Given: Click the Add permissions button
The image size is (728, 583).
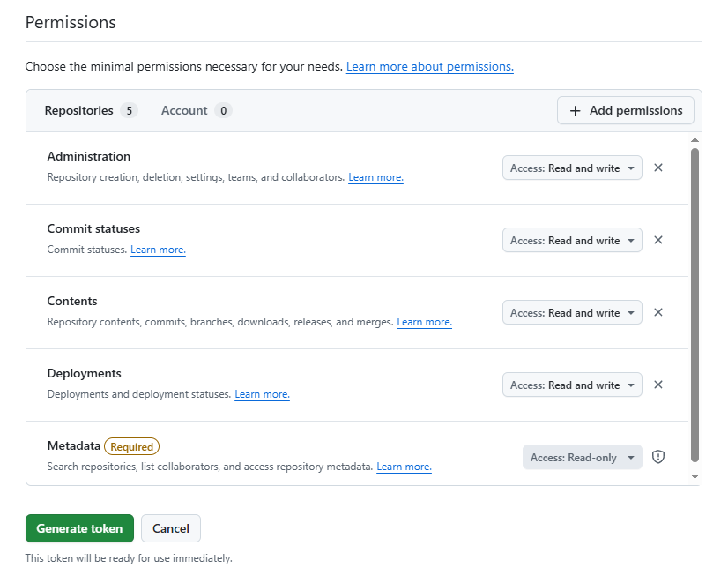Looking at the screenshot, I should coord(626,110).
